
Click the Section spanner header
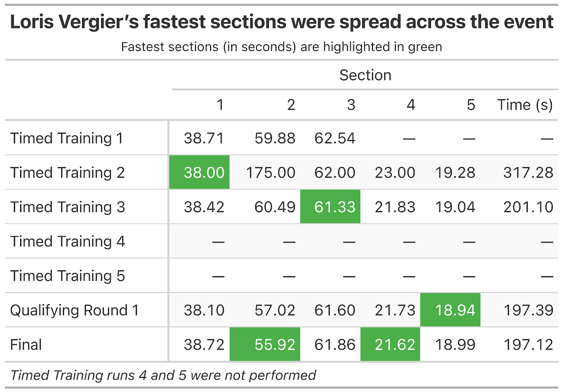click(365, 75)
